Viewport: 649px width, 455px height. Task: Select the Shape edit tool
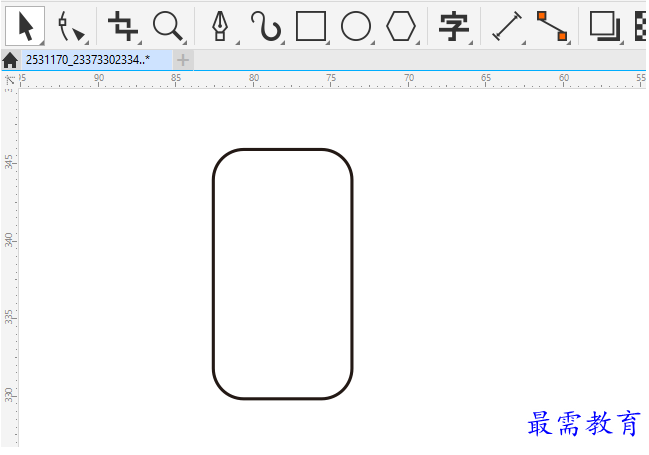click(x=71, y=26)
